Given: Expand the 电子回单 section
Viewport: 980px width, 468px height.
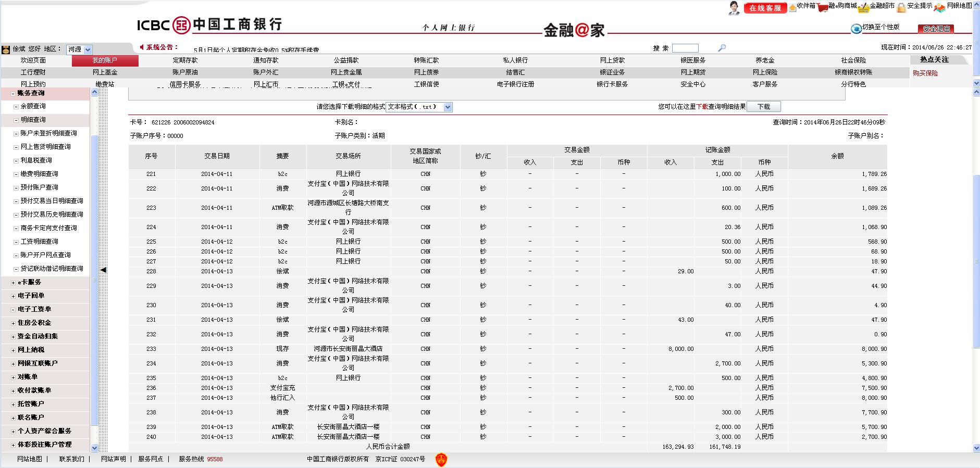Looking at the screenshot, I should tap(13, 296).
